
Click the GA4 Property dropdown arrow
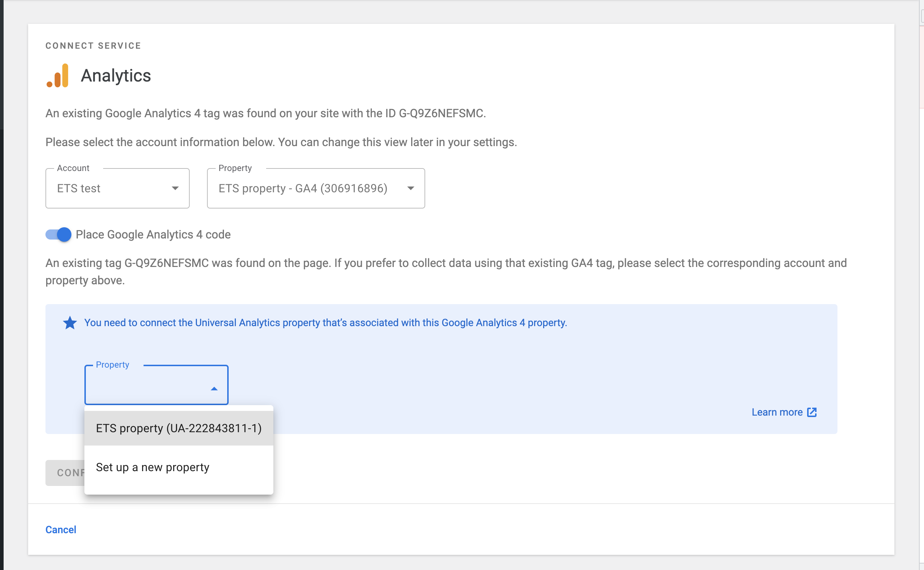tap(411, 188)
